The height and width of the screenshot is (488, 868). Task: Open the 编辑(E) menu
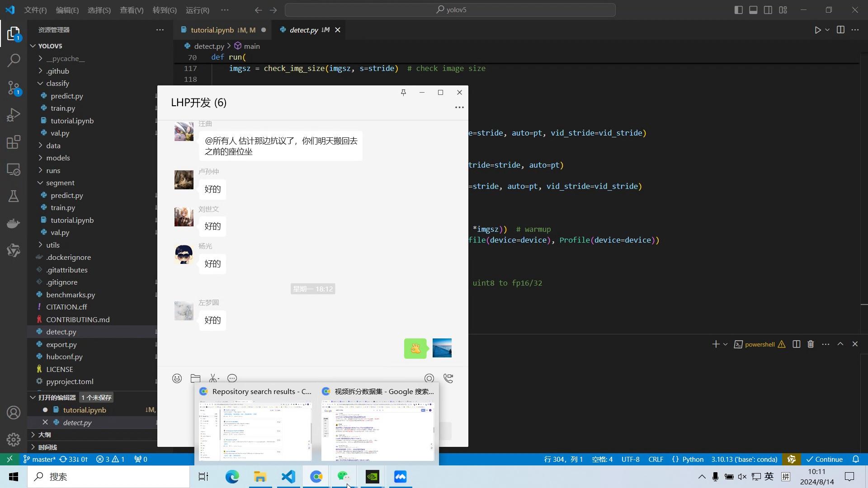point(67,10)
